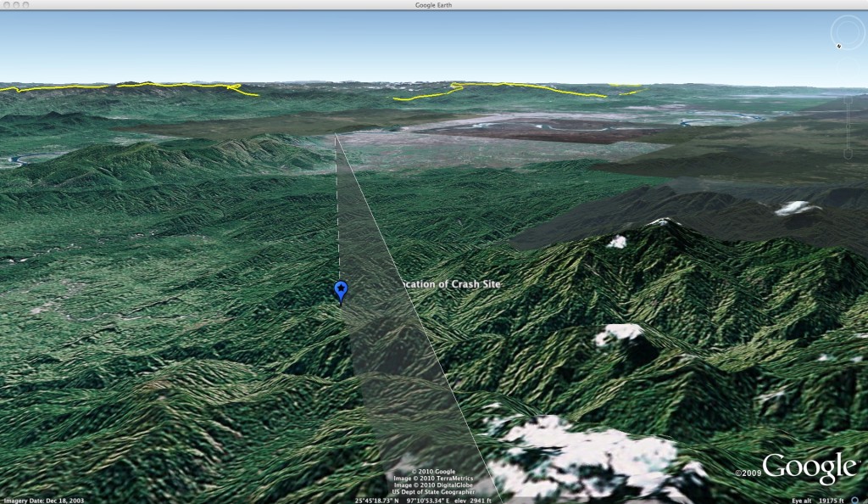Select the Location of Crash Site label
This screenshot has width=868, height=504.
point(449,284)
